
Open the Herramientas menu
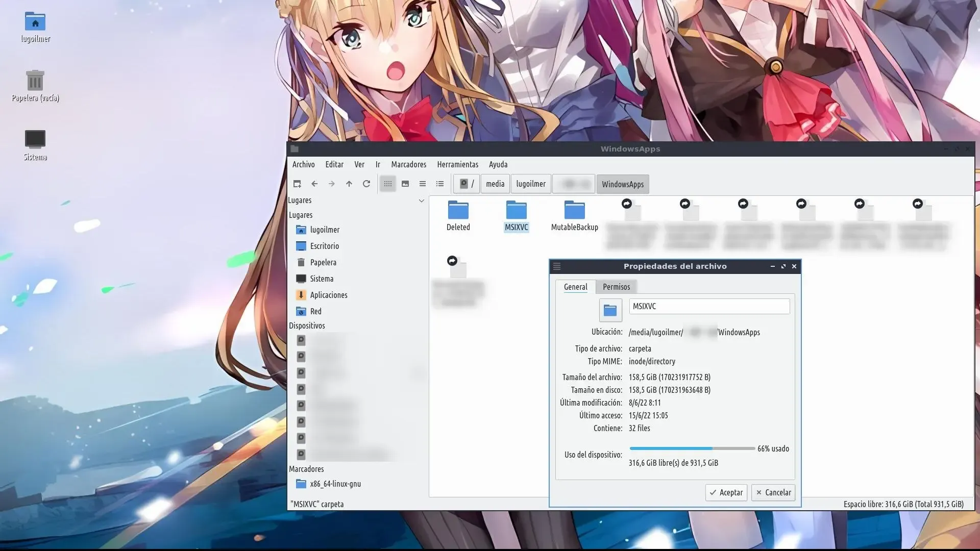pyautogui.click(x=457, y=164)
